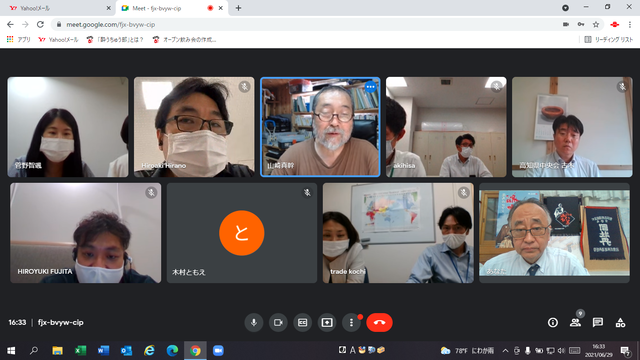640x360 pixels.
Task: Open リーディング リスト reading list
Action: [609, 40]
